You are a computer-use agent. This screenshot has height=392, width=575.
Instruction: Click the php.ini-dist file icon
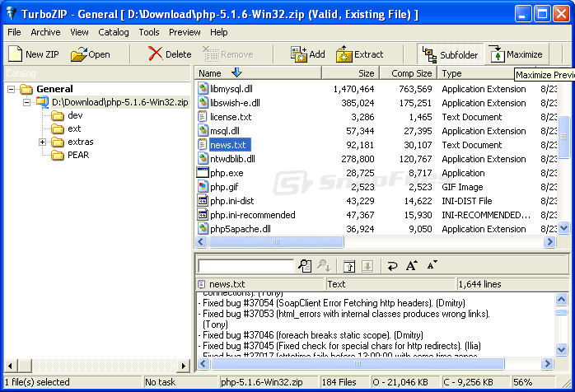[x=203, y=201]
